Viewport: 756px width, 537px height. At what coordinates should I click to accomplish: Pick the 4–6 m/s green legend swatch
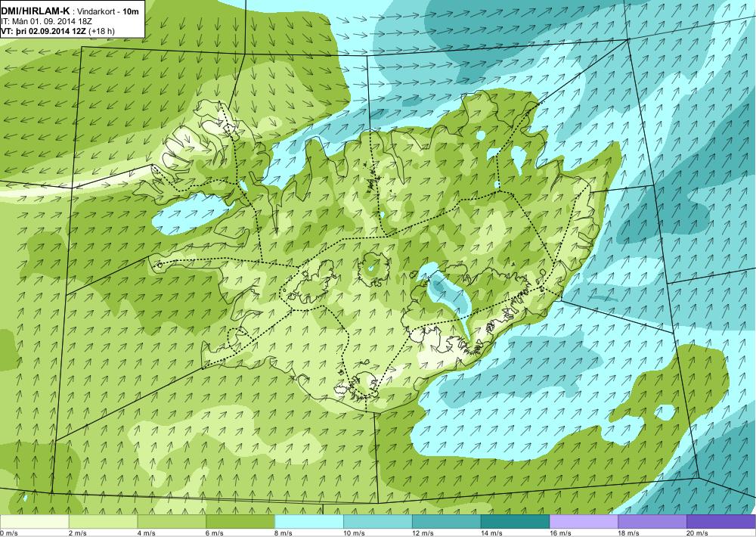click(172, 522)
